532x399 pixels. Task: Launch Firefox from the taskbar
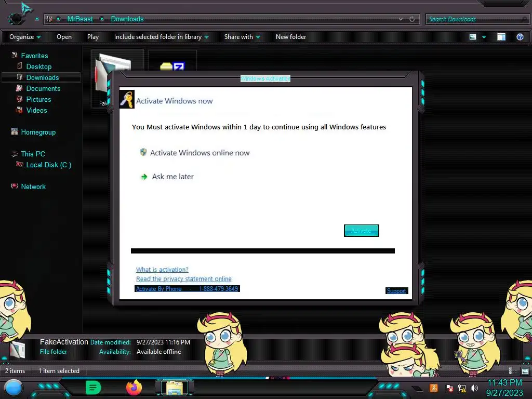pos(134,388)
